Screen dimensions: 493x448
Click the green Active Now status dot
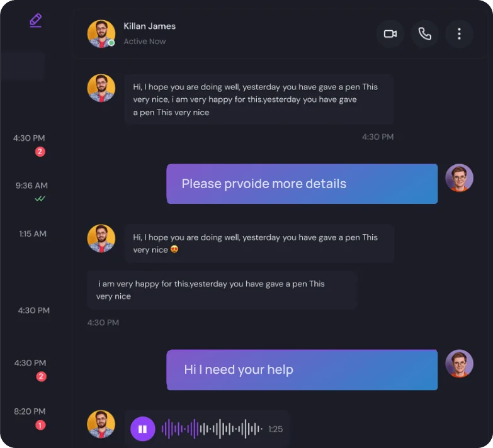click(x=111, y=43)
